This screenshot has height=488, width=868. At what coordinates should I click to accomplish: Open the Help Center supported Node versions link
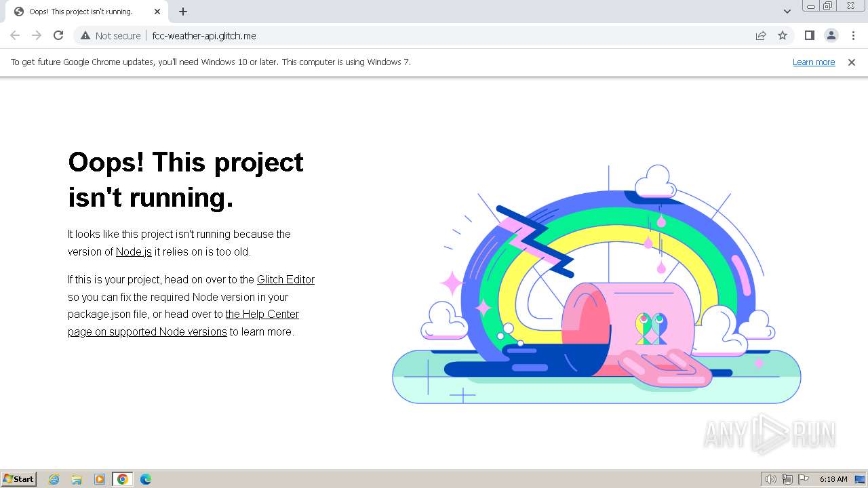tap(183, 323)
